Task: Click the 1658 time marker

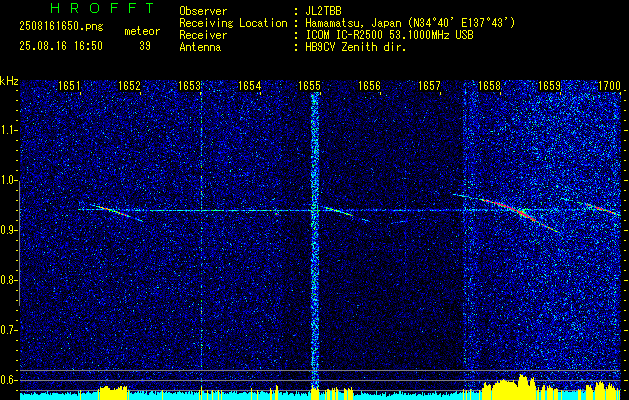Action: click(489, 85)
